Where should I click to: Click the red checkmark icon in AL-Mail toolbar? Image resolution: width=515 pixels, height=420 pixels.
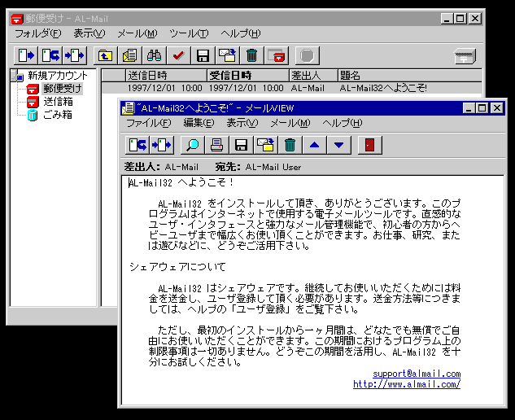coord(178,55)
